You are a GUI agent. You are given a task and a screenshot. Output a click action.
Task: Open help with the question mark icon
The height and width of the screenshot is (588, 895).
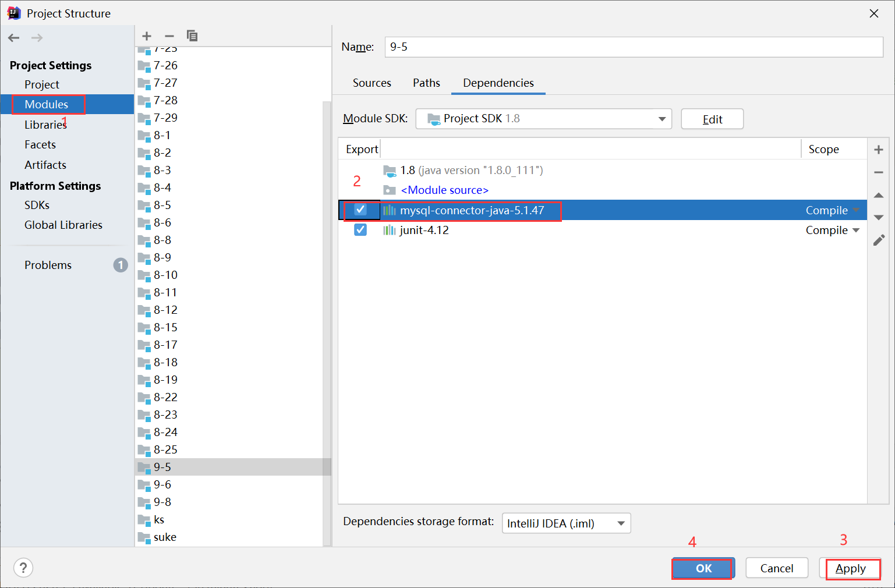pyautogui.click(x=23, y=568)
